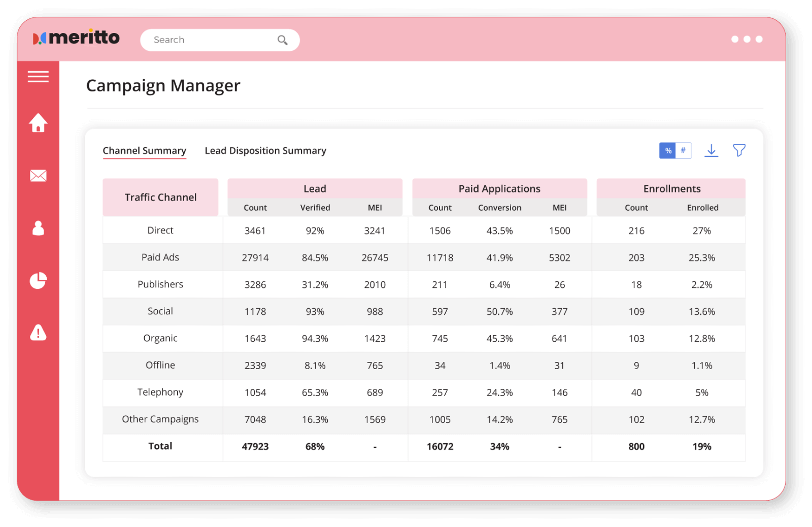
Task: Switch values to number view
Action: pos(683,150)
